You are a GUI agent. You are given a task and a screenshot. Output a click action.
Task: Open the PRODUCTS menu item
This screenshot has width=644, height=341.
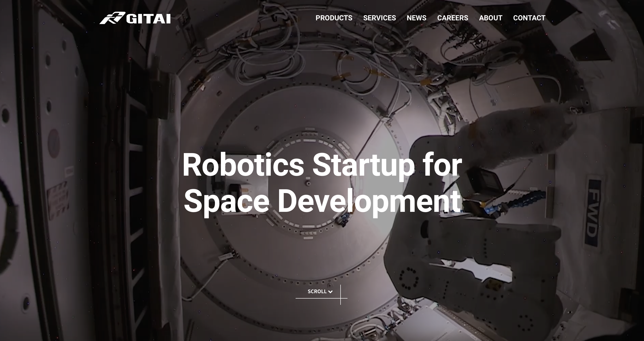point(334,18)
